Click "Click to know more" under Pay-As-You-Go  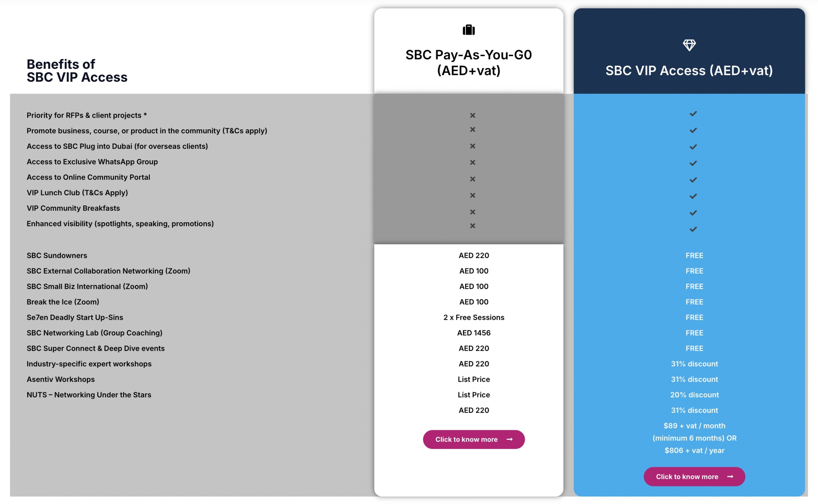point(467,439)
